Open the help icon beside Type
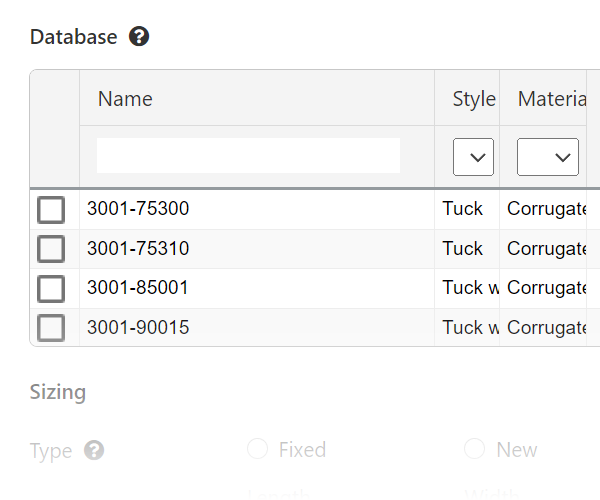The image size is (600, 500). tap(94, 450)
